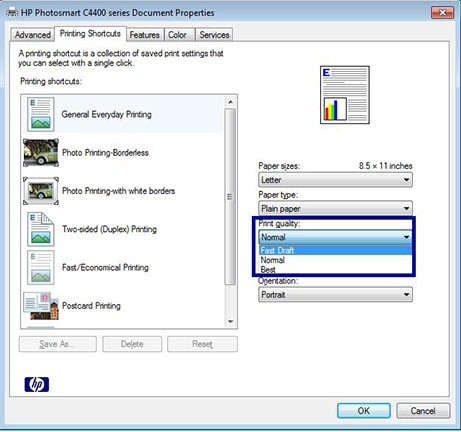Image resolution: width=461 pixels, height=432 pixels.
Task: Select Postcard Printing label
Action: [x=91, y=306]
